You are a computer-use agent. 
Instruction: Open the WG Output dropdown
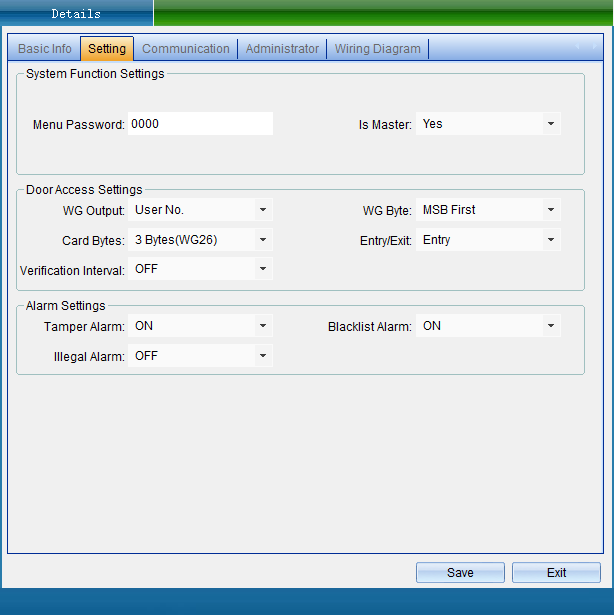pos(262,210)
